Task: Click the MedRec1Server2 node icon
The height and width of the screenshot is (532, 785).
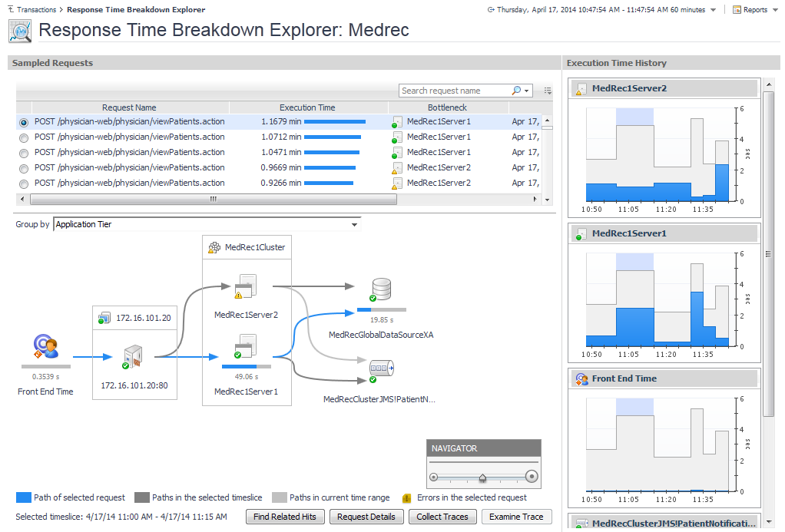Action: click(x=247, y=286)
